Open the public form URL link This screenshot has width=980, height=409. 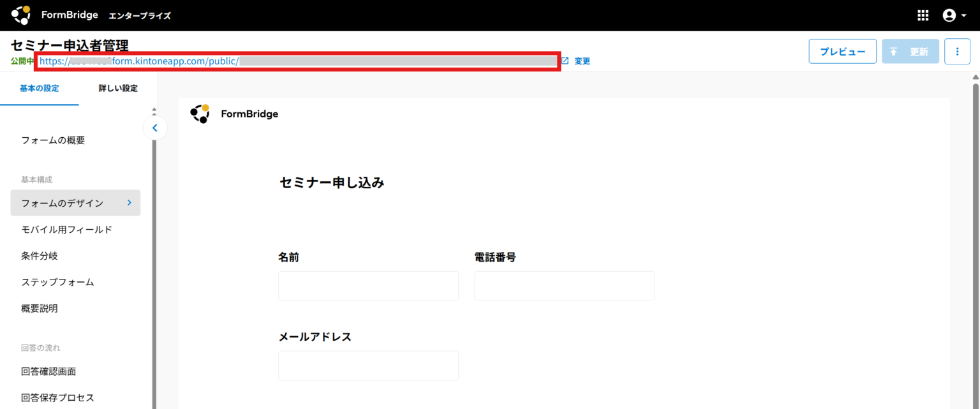297,61
